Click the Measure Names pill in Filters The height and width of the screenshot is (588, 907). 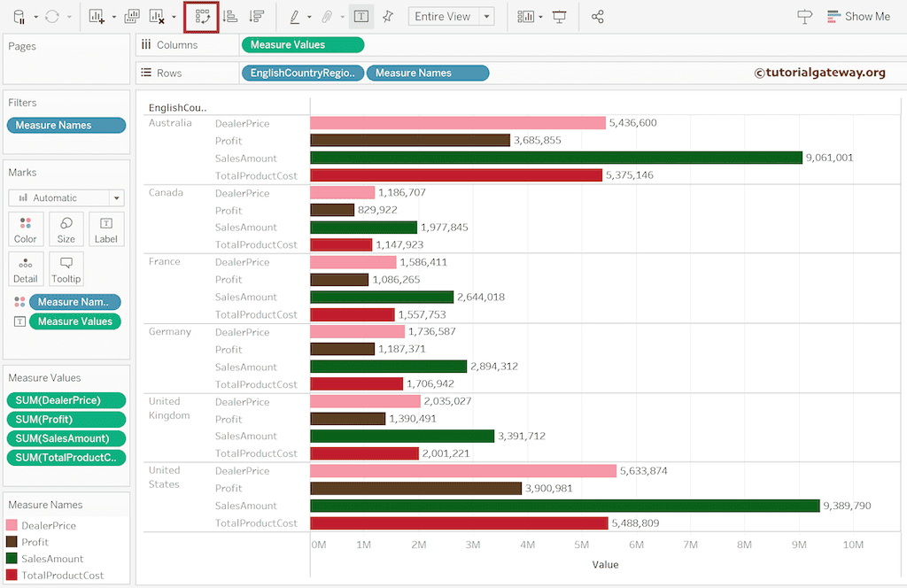(x=66, y=126)
